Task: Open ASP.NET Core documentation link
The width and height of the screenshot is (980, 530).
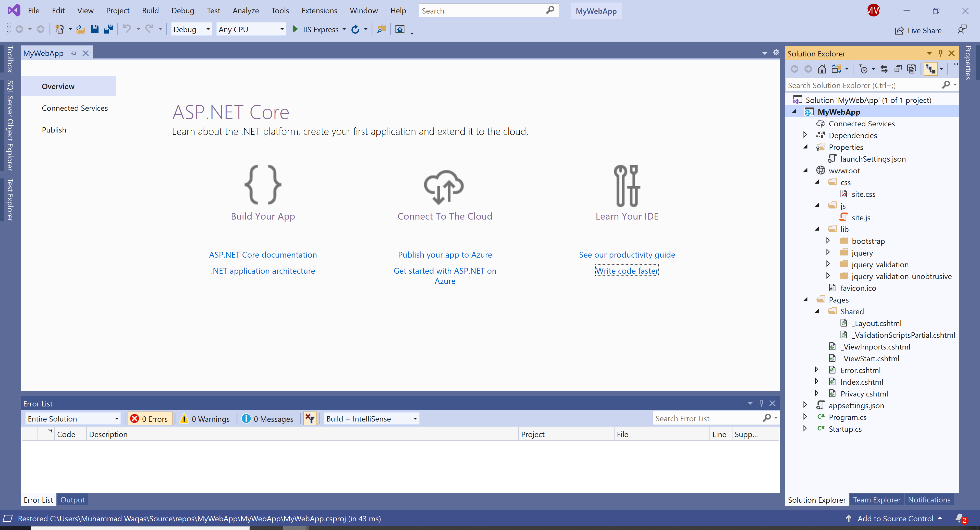Action: pos(263,255)
